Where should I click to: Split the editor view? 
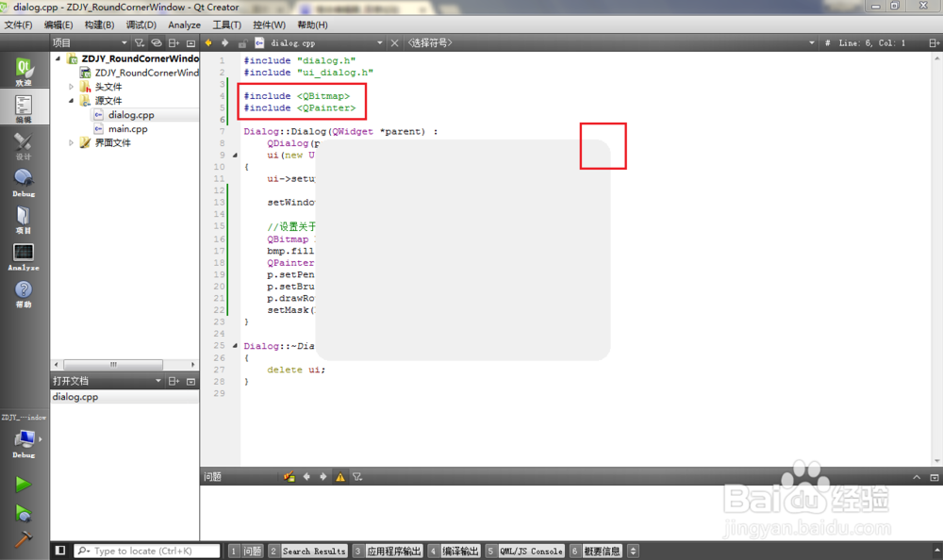pyautogui.click(x=934, y=42)
